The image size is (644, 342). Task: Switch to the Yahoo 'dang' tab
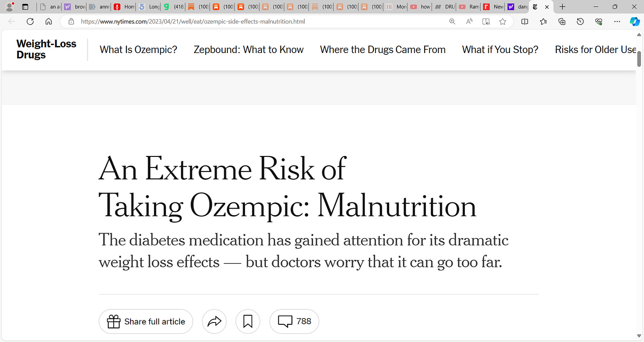[x=518, y=7]
